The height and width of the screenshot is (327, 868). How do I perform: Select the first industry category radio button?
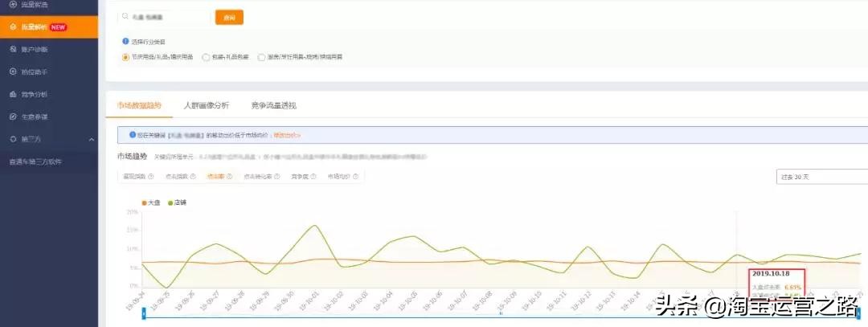pos(125,57)
